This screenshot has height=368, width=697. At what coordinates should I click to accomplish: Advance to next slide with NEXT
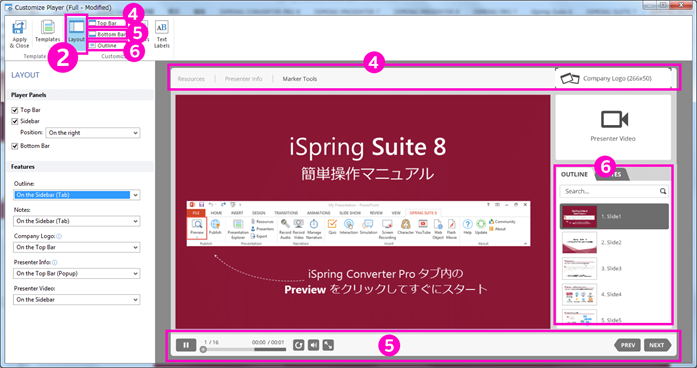(657, 345)
